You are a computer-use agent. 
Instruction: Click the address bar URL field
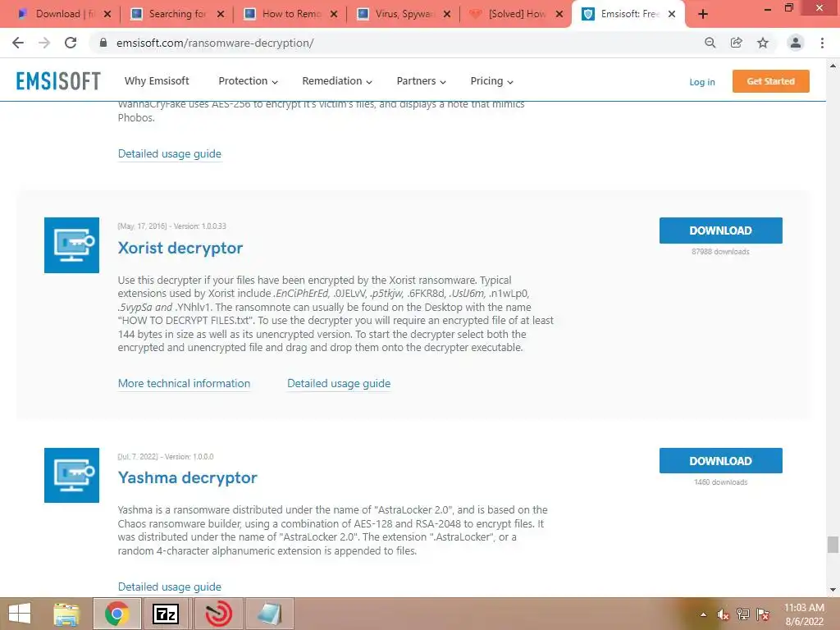click(396, 43)
